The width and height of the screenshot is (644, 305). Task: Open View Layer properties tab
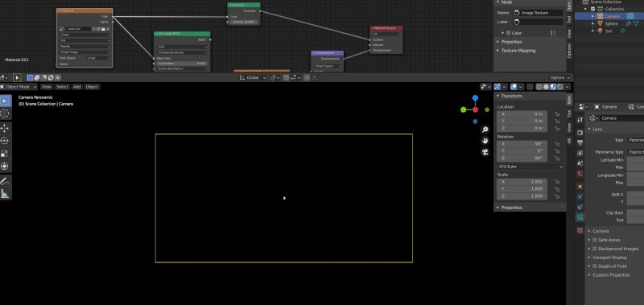(580, 153)
